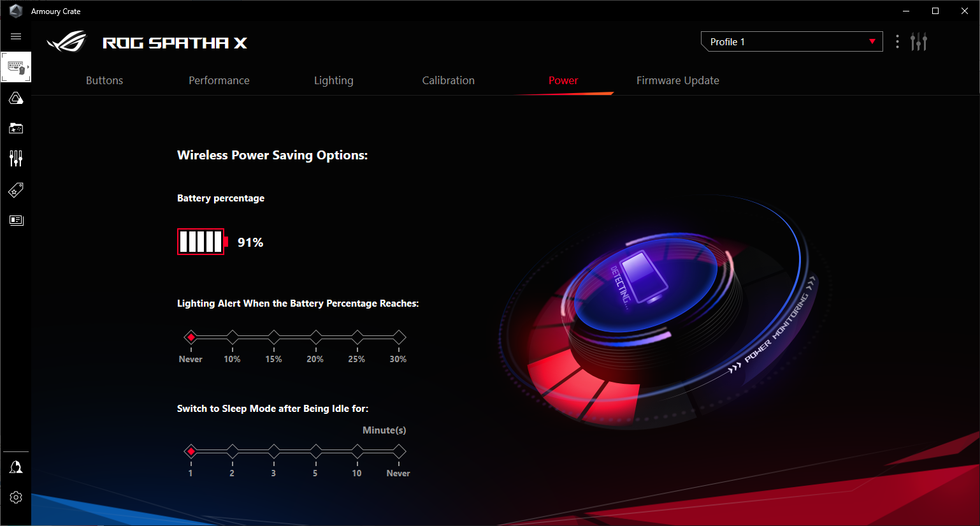Click the 91% battery percentage value
The width and height of the screenshot is (980, 526).
click(x=250, y=242)
